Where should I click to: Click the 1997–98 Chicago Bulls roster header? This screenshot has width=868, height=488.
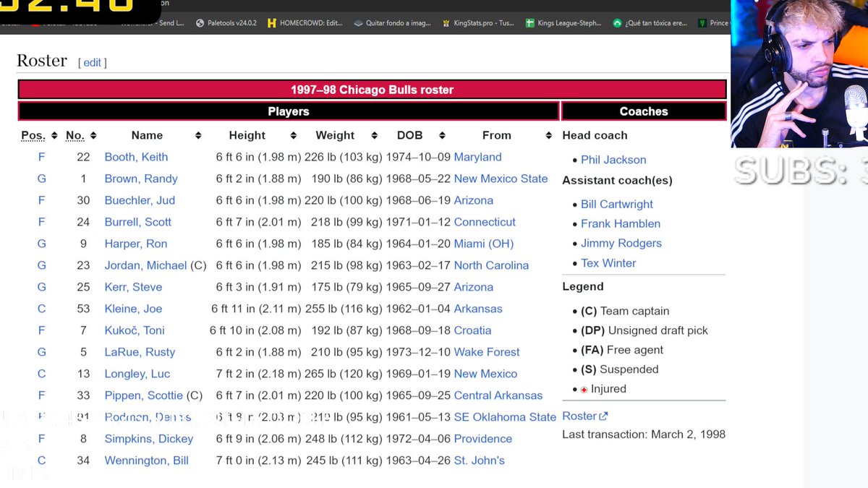tap(372, 90)
